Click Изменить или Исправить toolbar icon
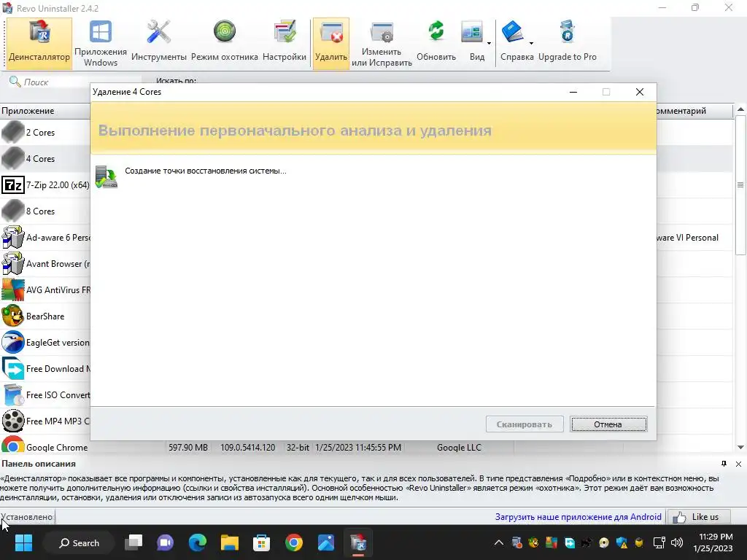This screenshot has height=560, width=747. point(382,43)
